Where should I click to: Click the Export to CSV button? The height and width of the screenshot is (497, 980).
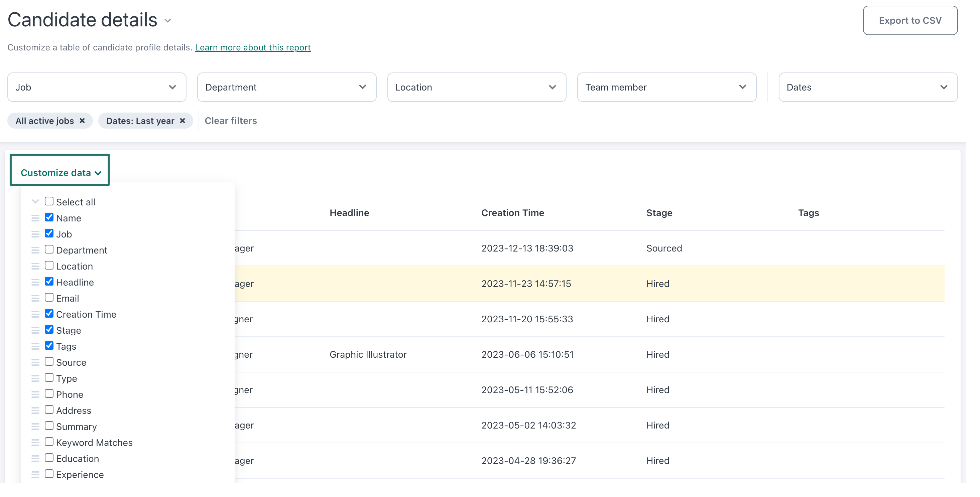pos(910,20)
